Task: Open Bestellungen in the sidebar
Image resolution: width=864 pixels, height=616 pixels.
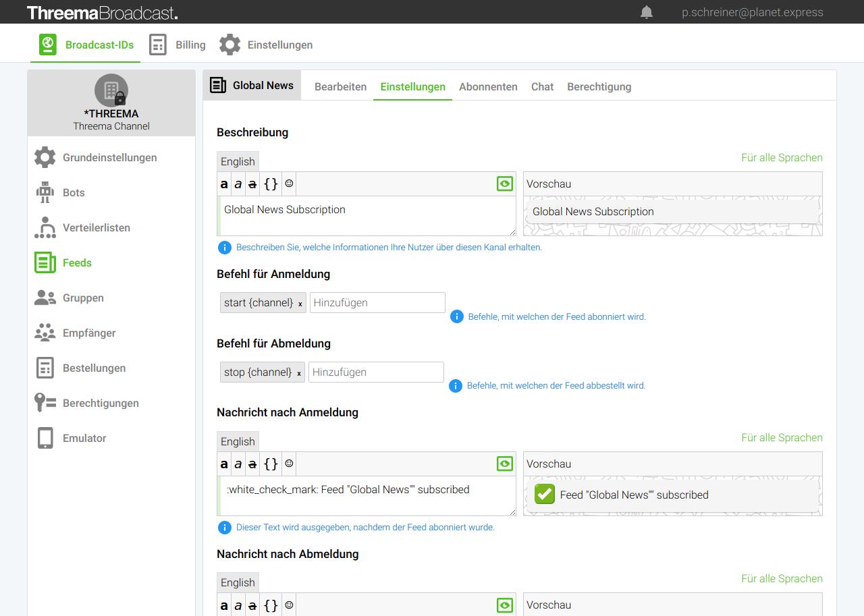Action: 111,368
